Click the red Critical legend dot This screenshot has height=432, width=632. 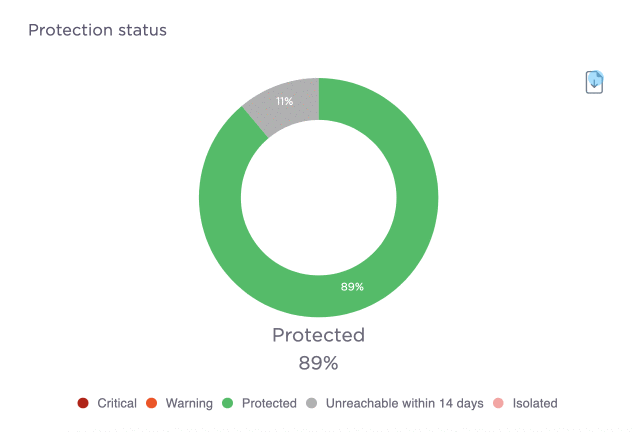pyautogui.click(x=83, y=403)
